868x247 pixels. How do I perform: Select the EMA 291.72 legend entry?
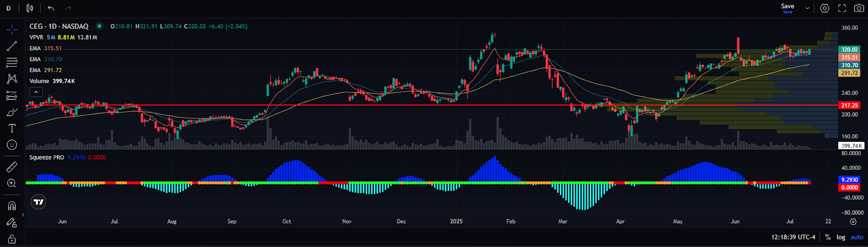[x=46, y=70]
